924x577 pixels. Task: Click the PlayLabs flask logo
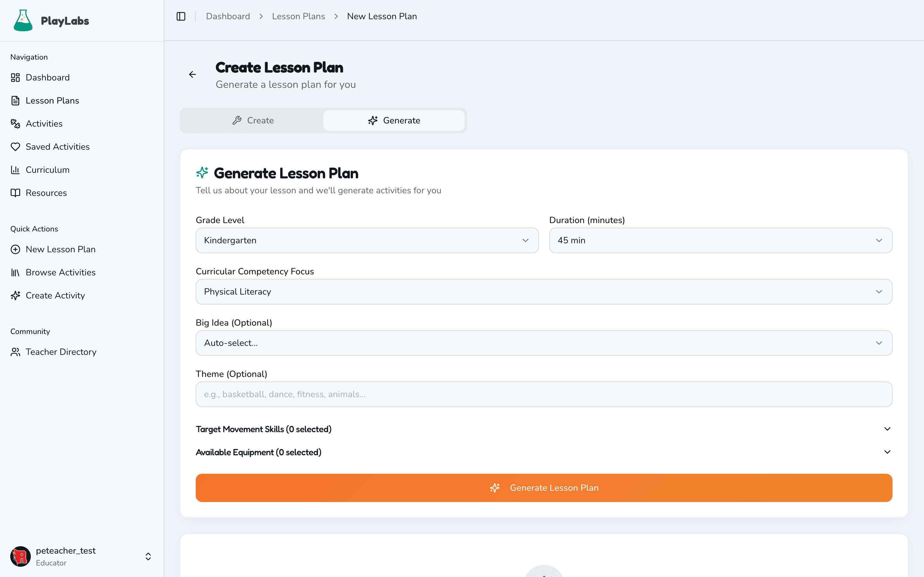[23, 20]
